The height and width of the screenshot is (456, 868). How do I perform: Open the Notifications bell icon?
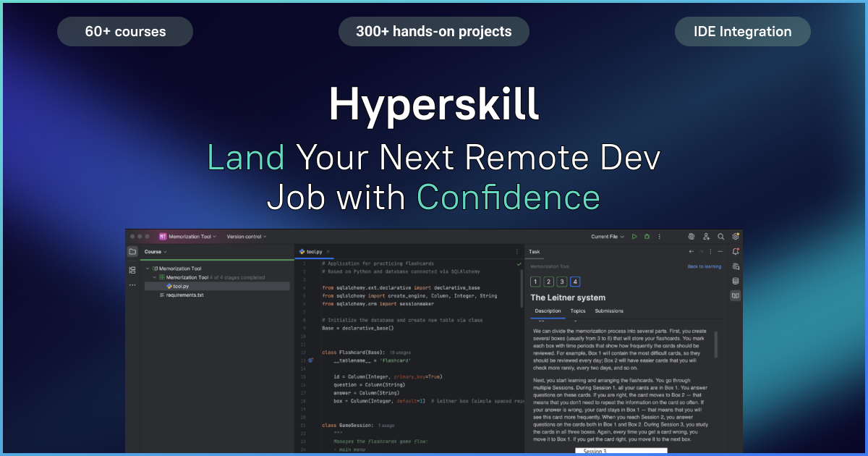(x=736, y=252)
